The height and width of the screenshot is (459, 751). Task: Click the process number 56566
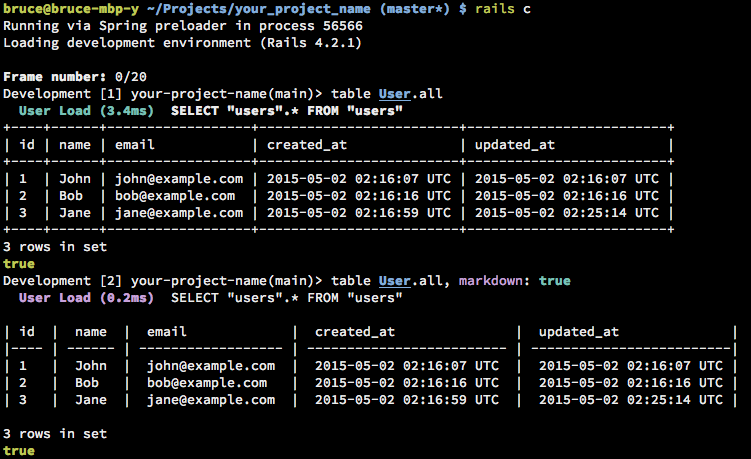[x=342, y=26]
